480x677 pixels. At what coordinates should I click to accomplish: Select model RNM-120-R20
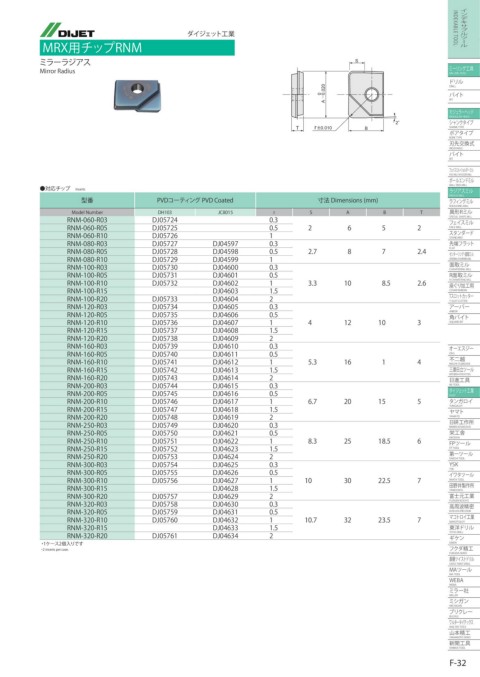click(87, 338)
